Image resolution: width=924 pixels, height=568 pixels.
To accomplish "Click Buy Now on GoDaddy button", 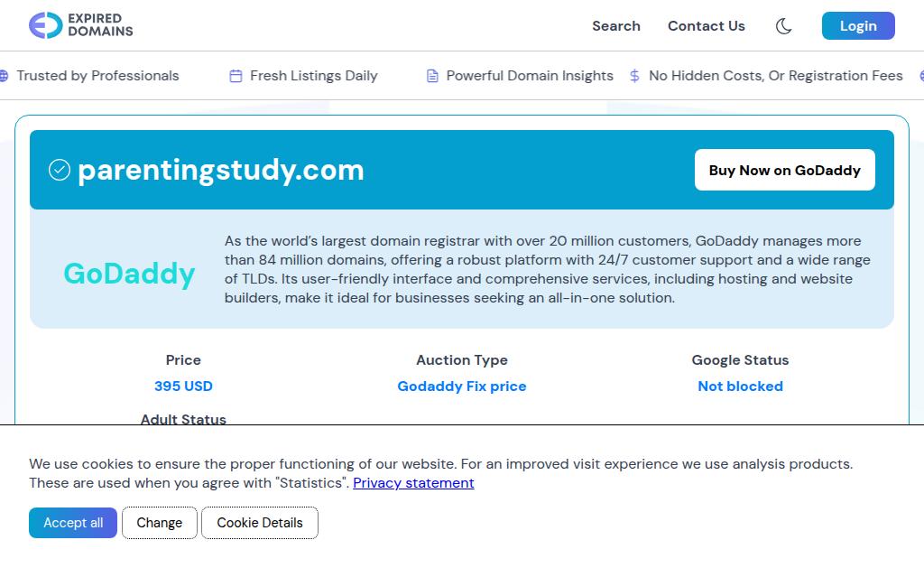I will click(784, 170).
